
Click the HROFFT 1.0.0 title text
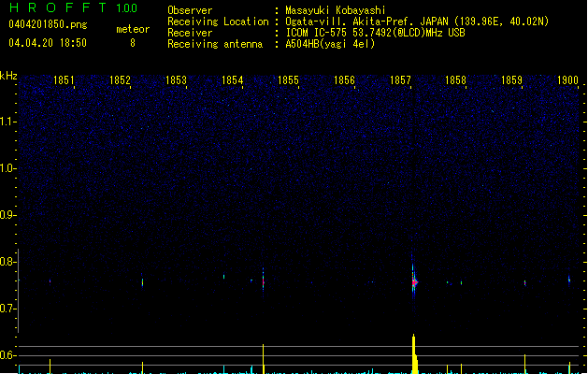tap(74, 7)
